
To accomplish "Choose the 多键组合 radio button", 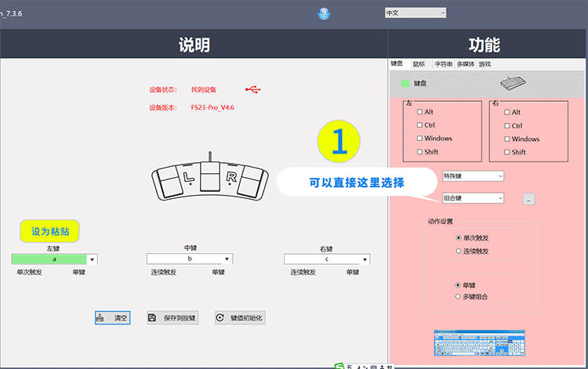I will [x=459, y=297].
